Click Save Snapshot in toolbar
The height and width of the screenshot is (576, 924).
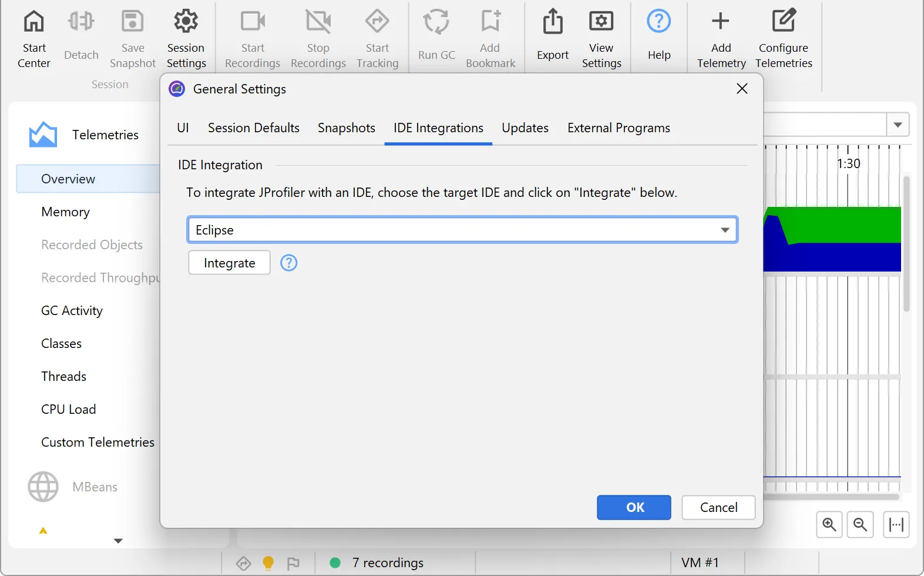point(133,39)
